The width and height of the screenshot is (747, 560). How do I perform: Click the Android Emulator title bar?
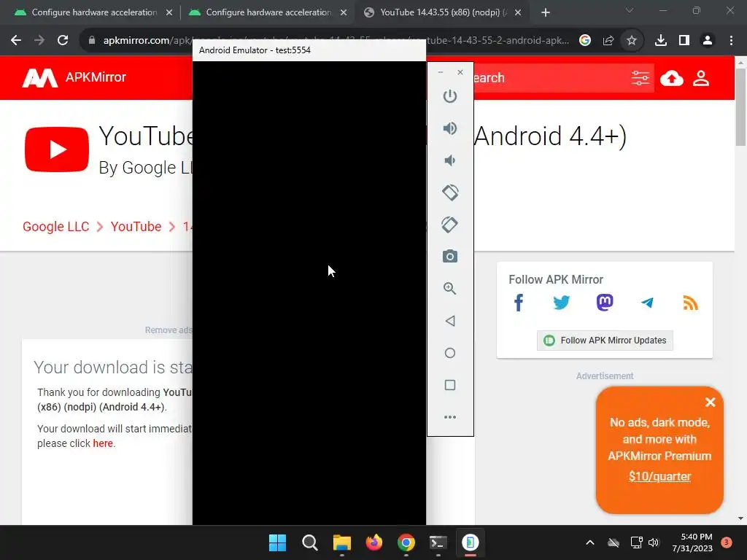pyautogui.click(x=309, y=50)
